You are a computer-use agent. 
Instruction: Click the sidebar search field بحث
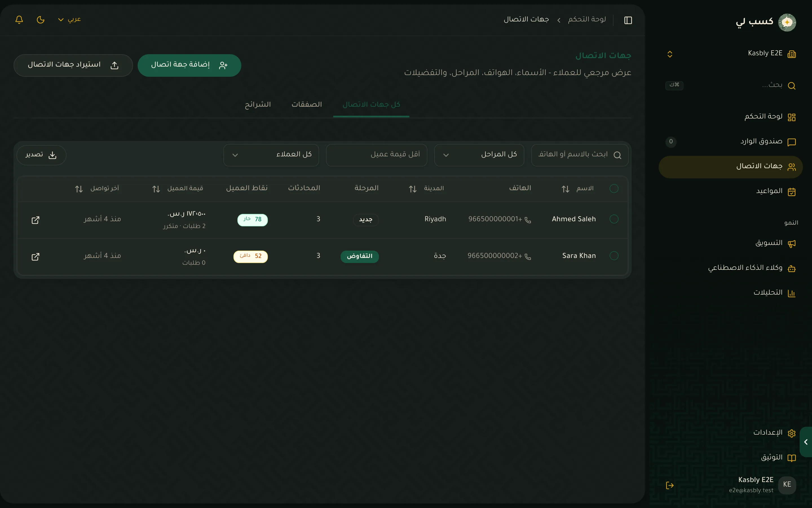(731, 85)
